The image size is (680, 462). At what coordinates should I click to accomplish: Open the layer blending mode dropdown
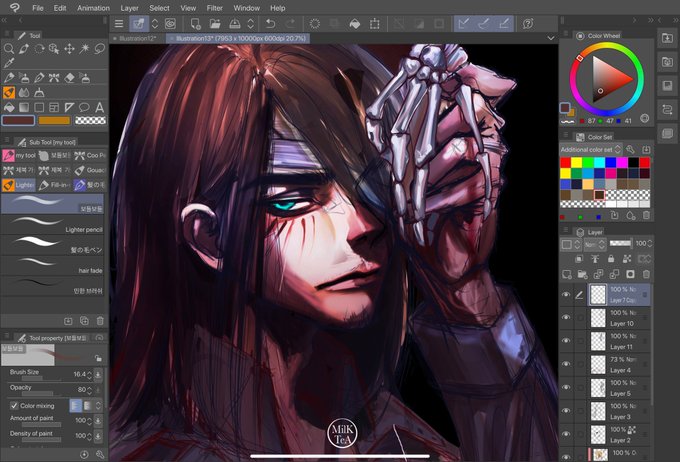pos(595,245)
